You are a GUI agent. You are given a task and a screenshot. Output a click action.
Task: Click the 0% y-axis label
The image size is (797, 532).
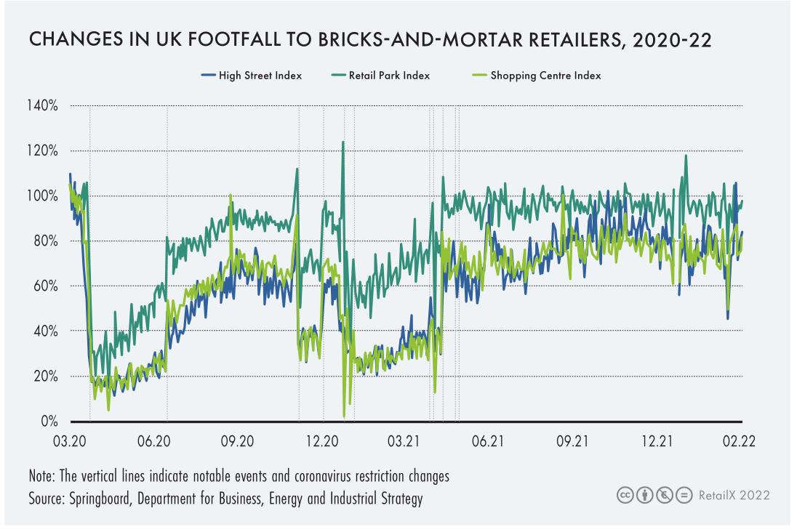tap(49, 421)
